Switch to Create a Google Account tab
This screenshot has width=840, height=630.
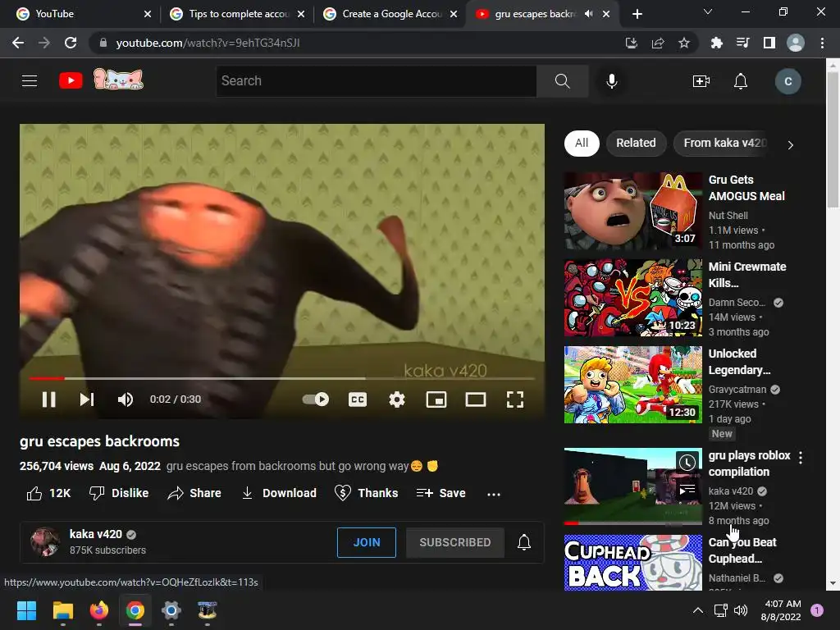tap(391, 14)
